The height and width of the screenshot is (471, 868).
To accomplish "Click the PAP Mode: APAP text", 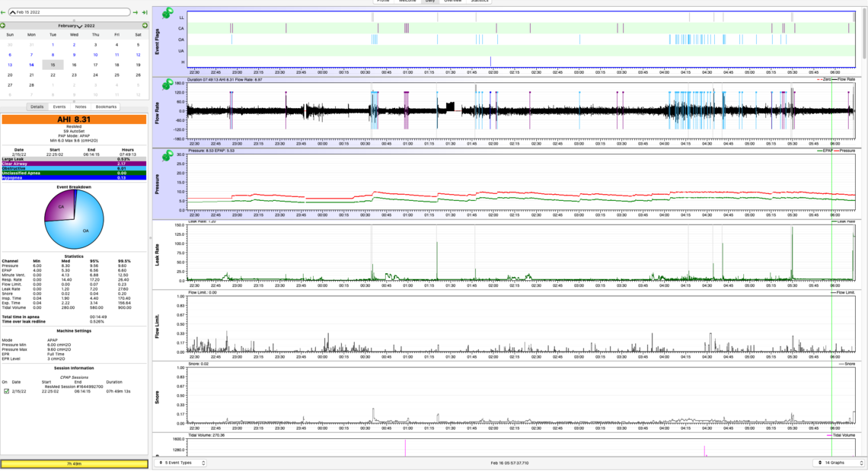I will [x=74, y=135].
